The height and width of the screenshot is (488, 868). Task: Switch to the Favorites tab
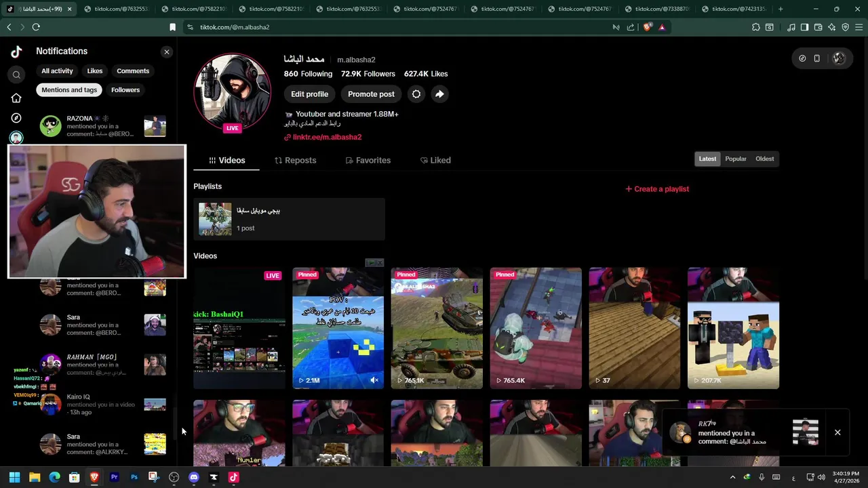pyautogui.click(x=368, y=161)
